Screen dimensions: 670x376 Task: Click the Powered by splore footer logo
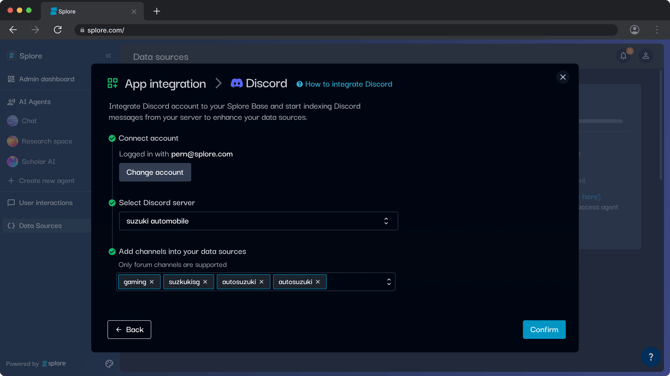click(x=54, y=364)
